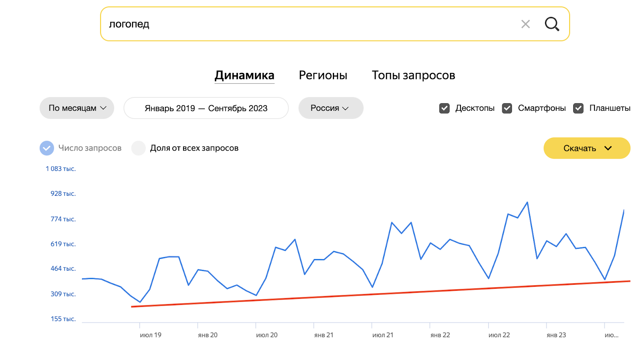Uncheck the Смартфоны checkbox
Screen dimensions: 644x346
tap(507, 108)
